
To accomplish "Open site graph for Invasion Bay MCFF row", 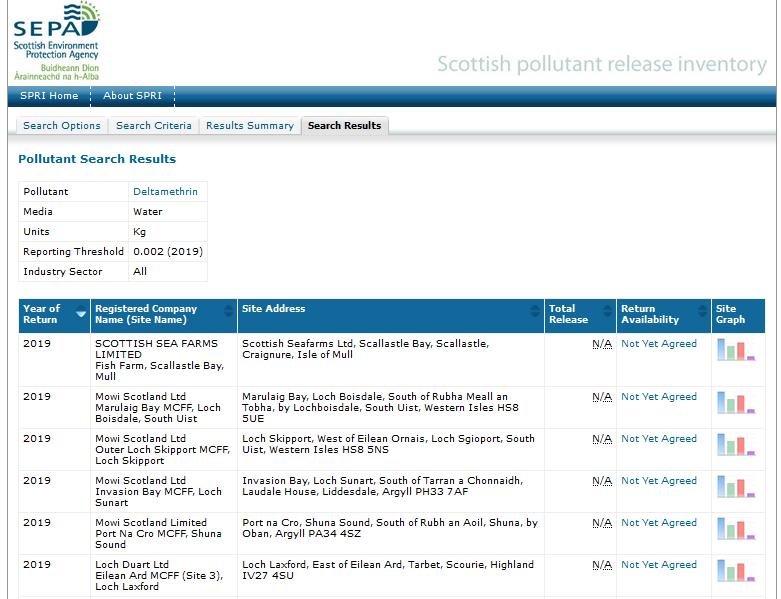I will 736,486.
